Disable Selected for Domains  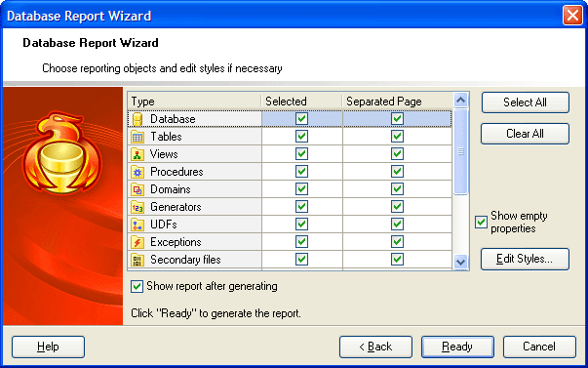pyautogui.click(x=302, y=189)
